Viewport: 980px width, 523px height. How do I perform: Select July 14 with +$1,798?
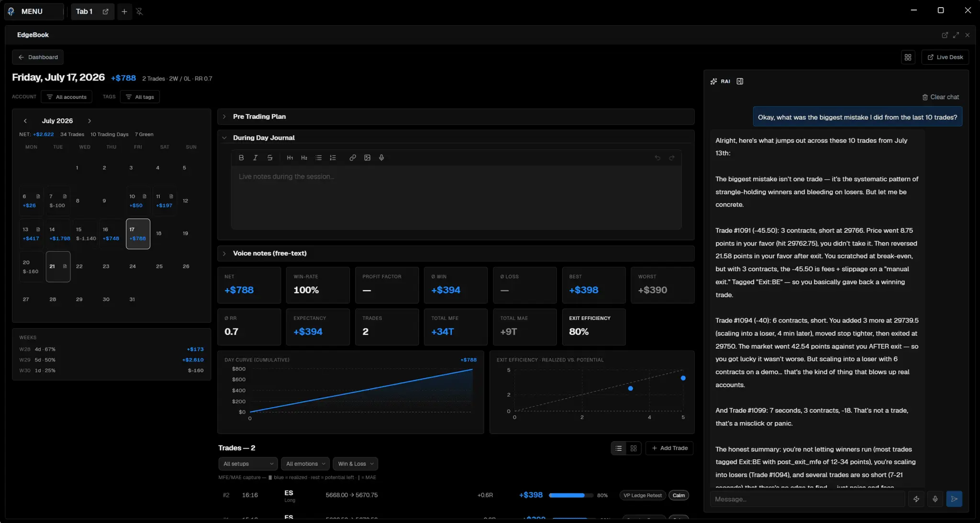point(58,234)
